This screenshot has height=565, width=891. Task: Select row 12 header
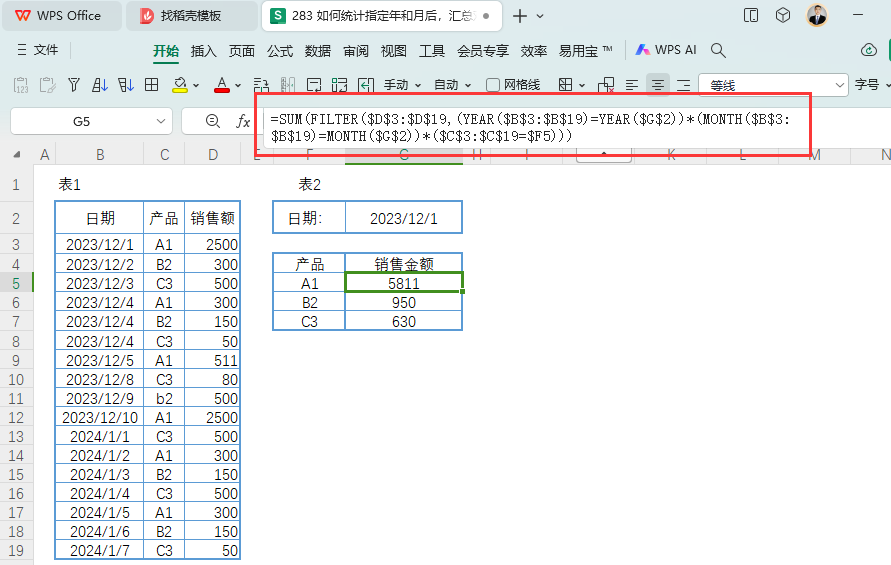(16, 418)
